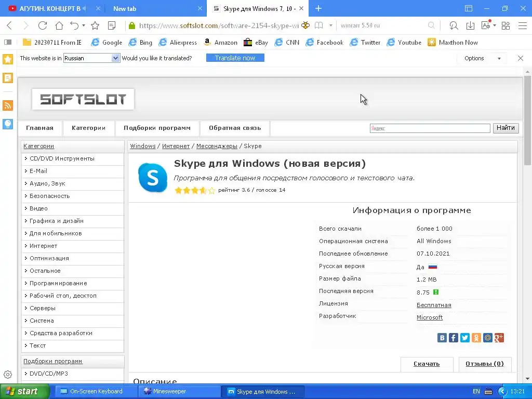This screenshot has height=399, width=532.
Task: Follow the Бесплатная license link
Action: [434, 304]
